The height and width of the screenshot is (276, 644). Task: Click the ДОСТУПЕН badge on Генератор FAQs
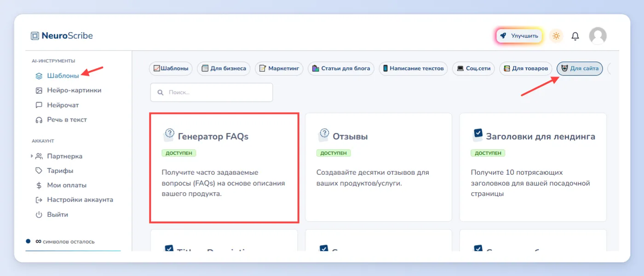pyautogui.click(x=179, y=153)
